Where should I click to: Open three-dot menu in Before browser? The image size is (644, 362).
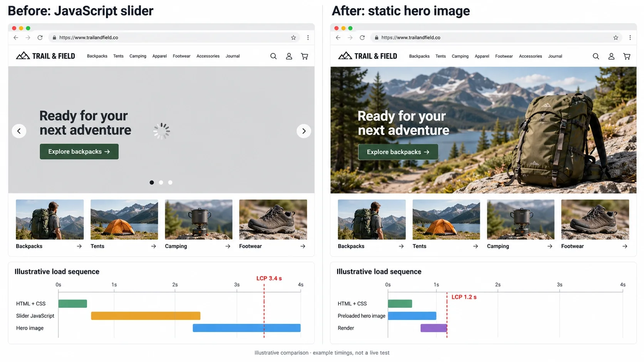[x=308, y=37]
